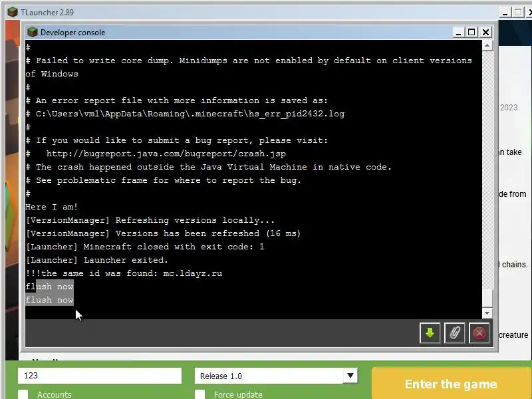Click 'An error report file with more information' line
This screenshot has height=399, width=532.
pyautogui.click(x=177, y=100)
